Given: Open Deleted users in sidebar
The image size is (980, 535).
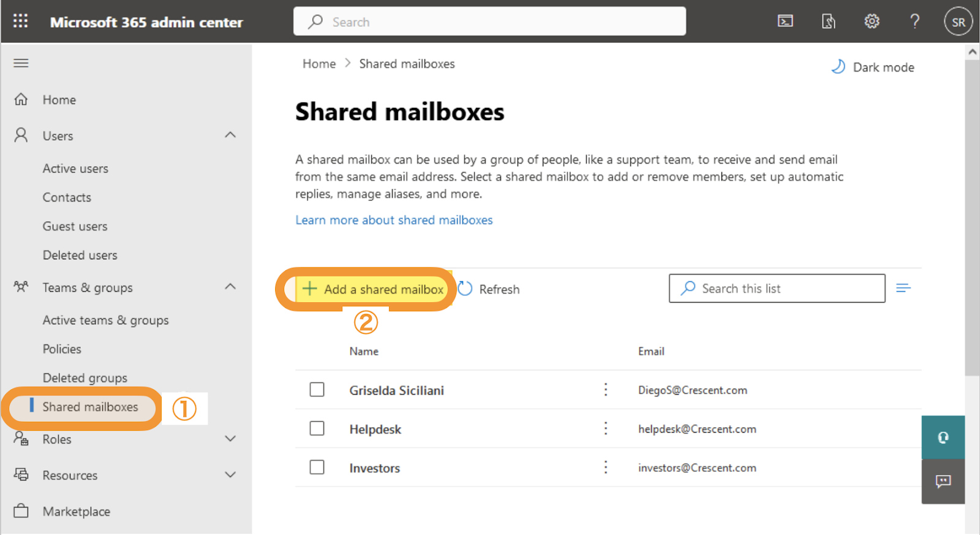Looking at the screenshot, I should pos(80,255).
